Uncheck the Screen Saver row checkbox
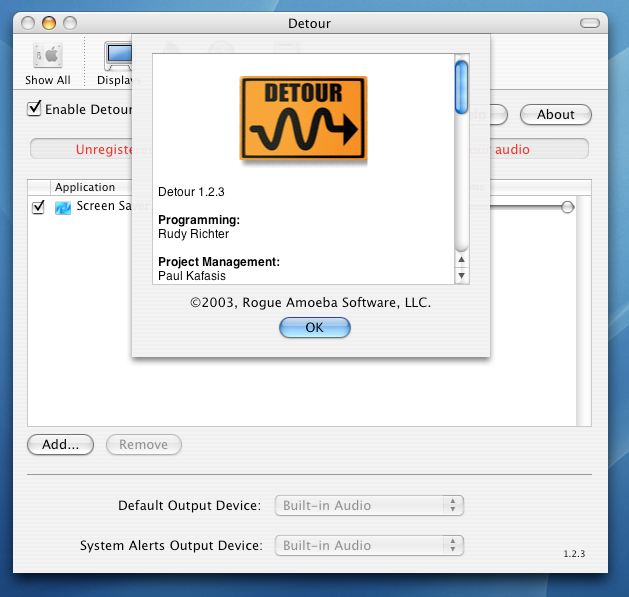The height and width of the screenshot is (597, 629). coord(39,207)
